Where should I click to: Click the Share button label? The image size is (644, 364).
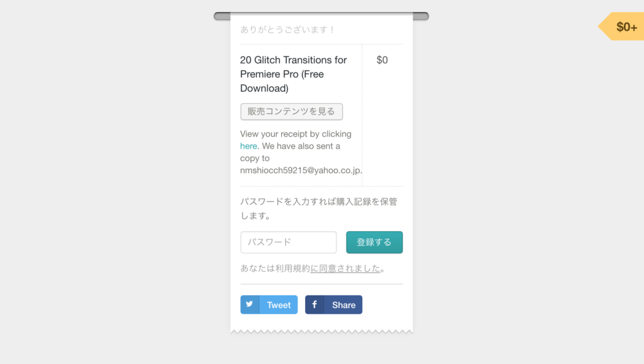(x=344, y=305)
